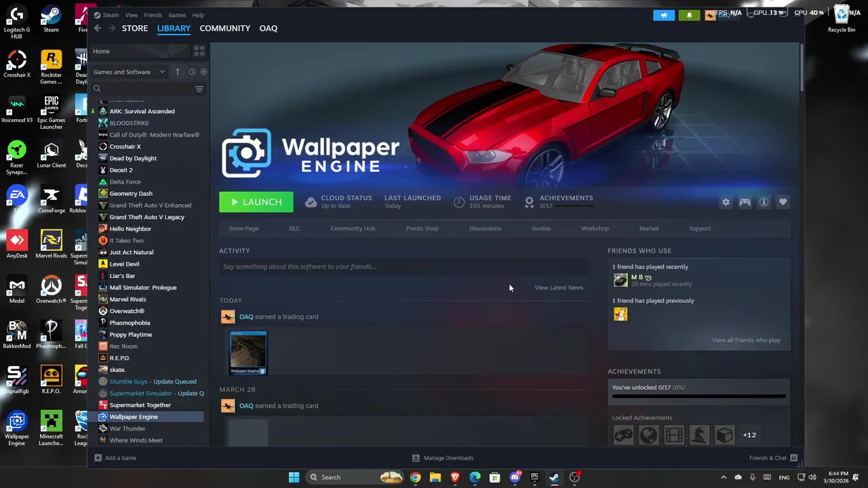The height and width of the screenshot is (488, 868).
Task: Open advanced library filter options icon
Action: click(x=199, y=89)
